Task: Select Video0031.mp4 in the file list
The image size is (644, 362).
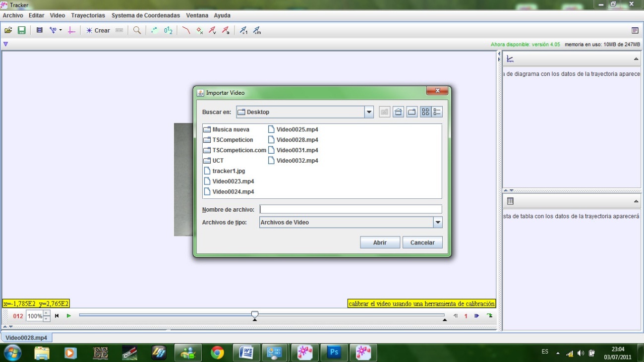Action: pos(297,150)
